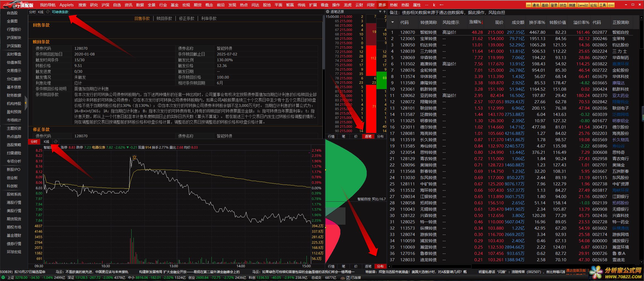Image resolution: width=644 pixels, height=281 pixels.
Task: Open the 更多 menu
Action: (x=382, y=5)
